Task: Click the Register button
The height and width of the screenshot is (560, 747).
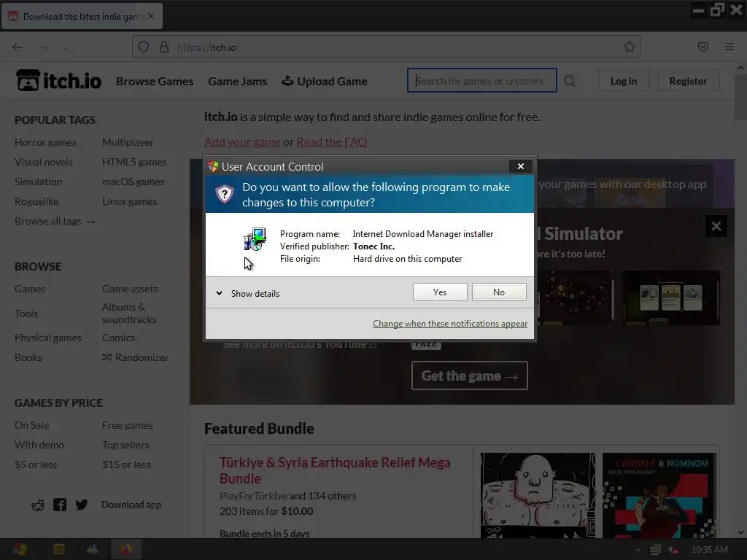Action: pos(688,81)
